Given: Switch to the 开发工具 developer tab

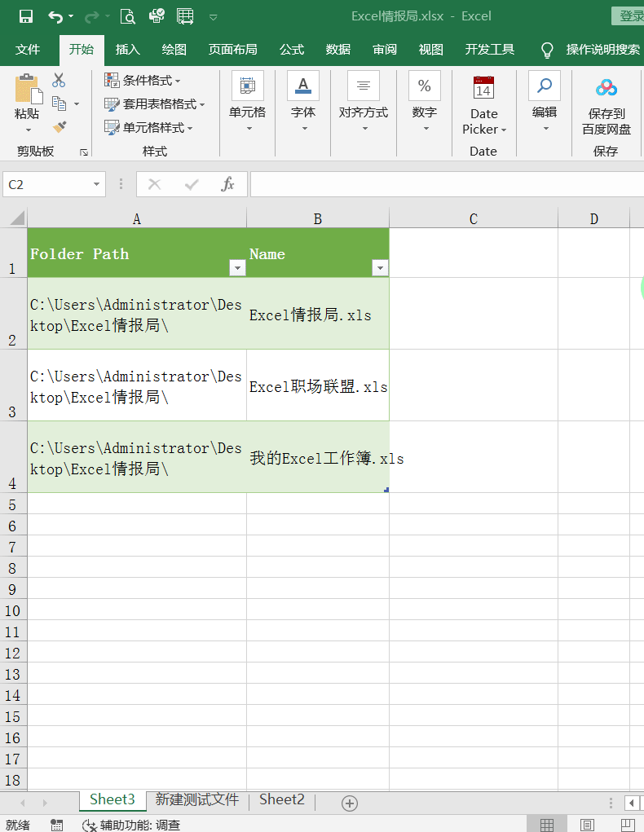Looking at the screenshot, I should click(x=489, y=50).
